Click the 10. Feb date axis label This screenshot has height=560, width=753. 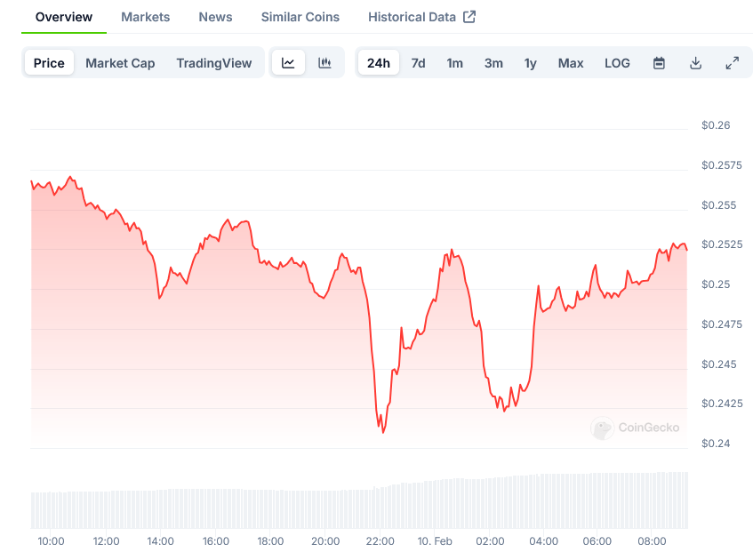[435, 541]
